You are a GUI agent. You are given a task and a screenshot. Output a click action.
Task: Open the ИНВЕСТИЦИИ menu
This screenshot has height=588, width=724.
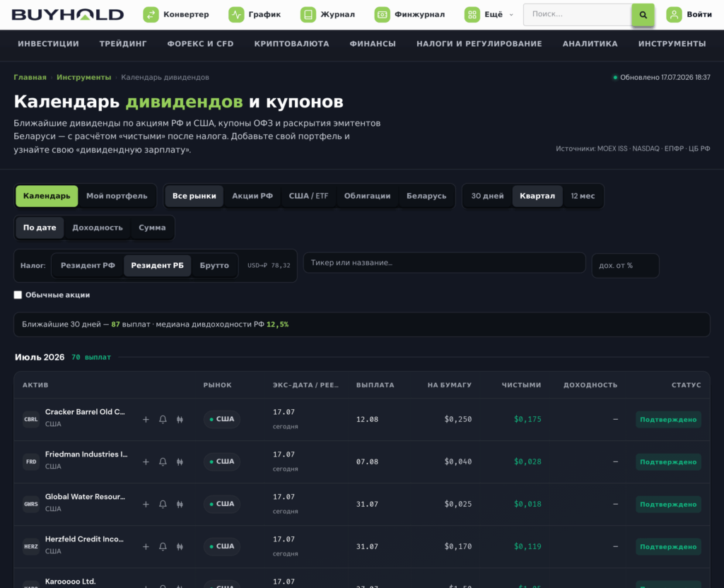(x=49, y=44)
